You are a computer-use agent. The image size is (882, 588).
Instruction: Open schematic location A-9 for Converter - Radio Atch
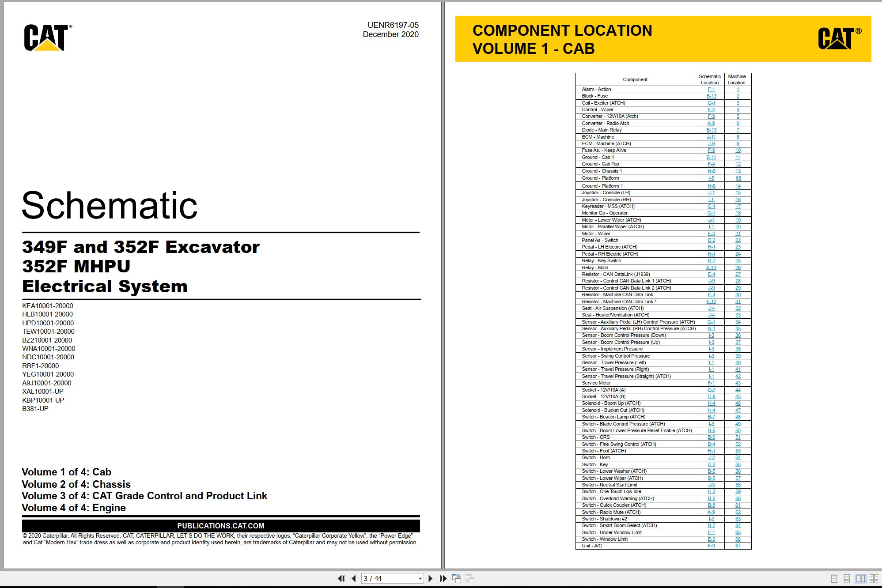click(711, 123)
